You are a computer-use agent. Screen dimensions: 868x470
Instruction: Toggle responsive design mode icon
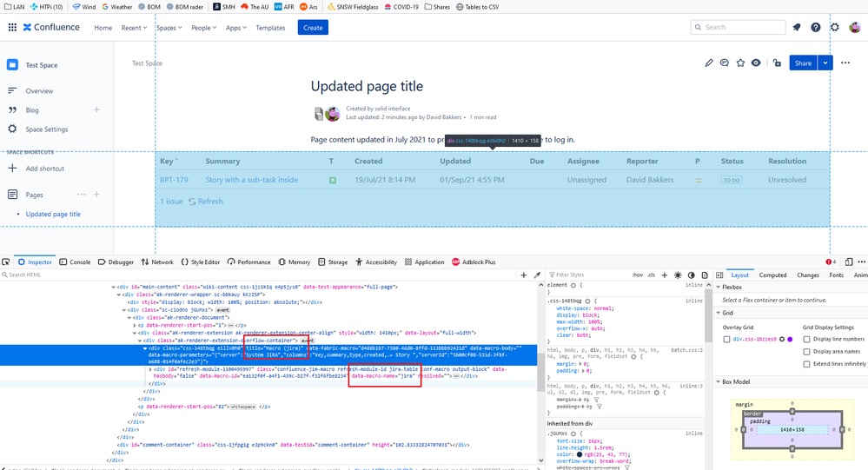tap(849, 261)
